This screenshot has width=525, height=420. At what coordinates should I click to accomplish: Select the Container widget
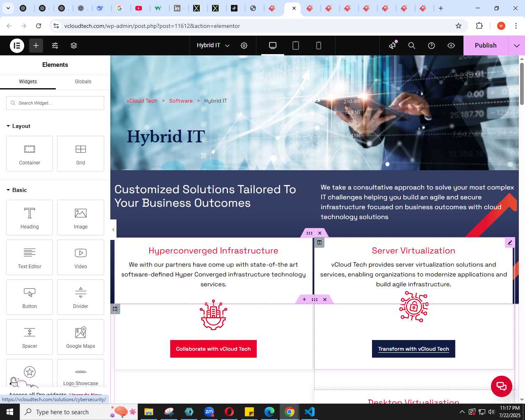click(30, 153)
